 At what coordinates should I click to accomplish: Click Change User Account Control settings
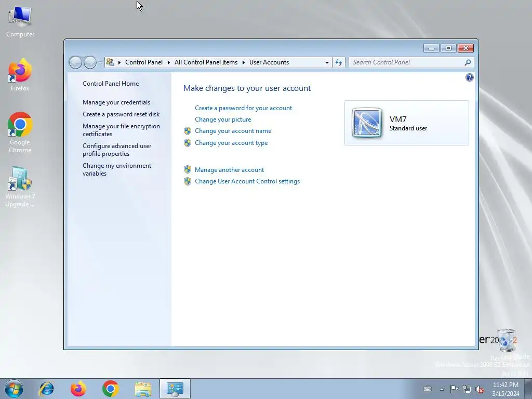coord(247,181)
